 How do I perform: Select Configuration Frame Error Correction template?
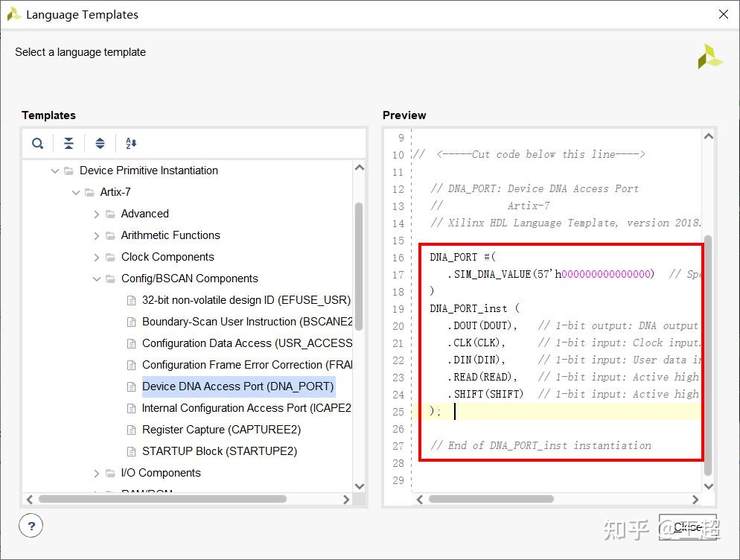247,365
